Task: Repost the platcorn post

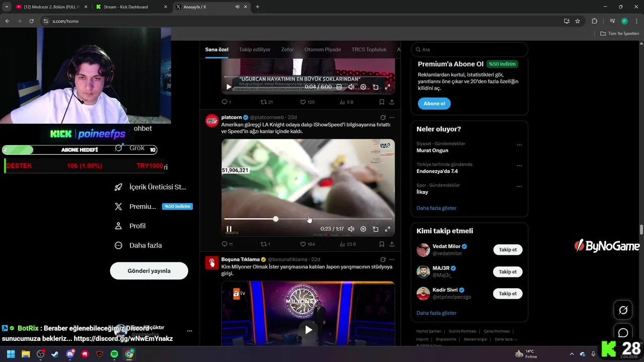Action: 265,244
